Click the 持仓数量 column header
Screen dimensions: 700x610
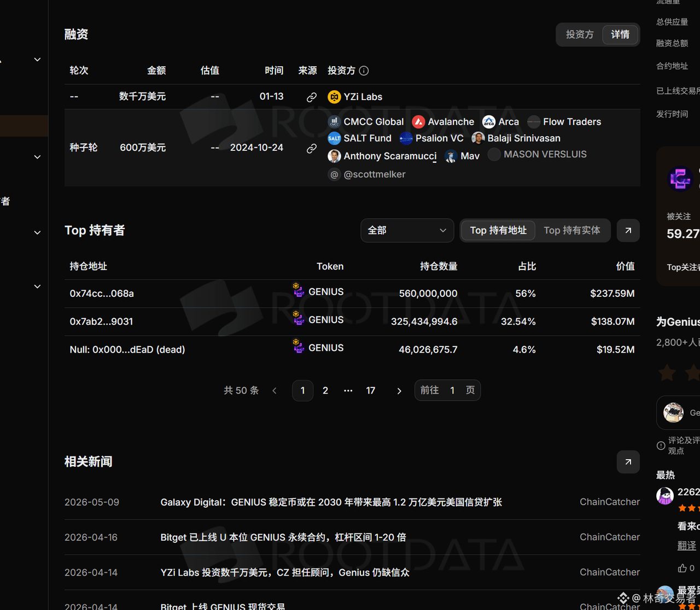[439, 266]
